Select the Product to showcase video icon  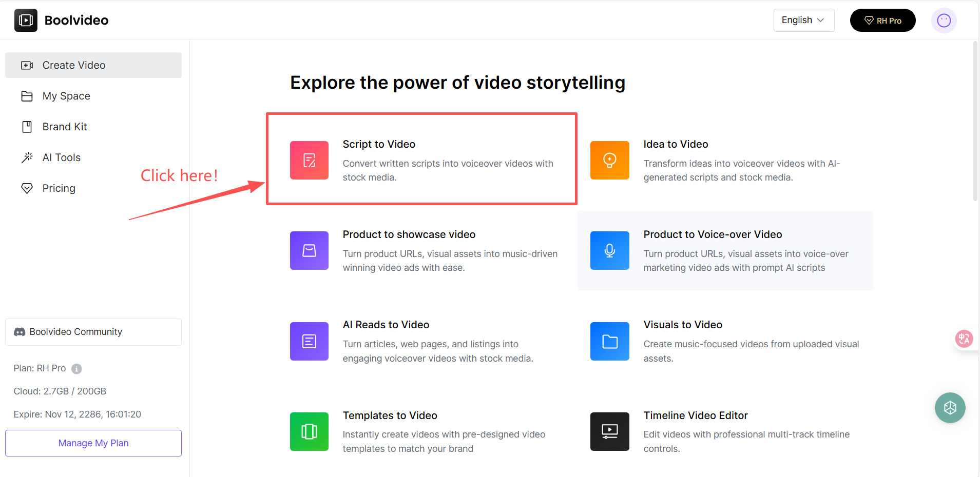[x=309, y=250]
